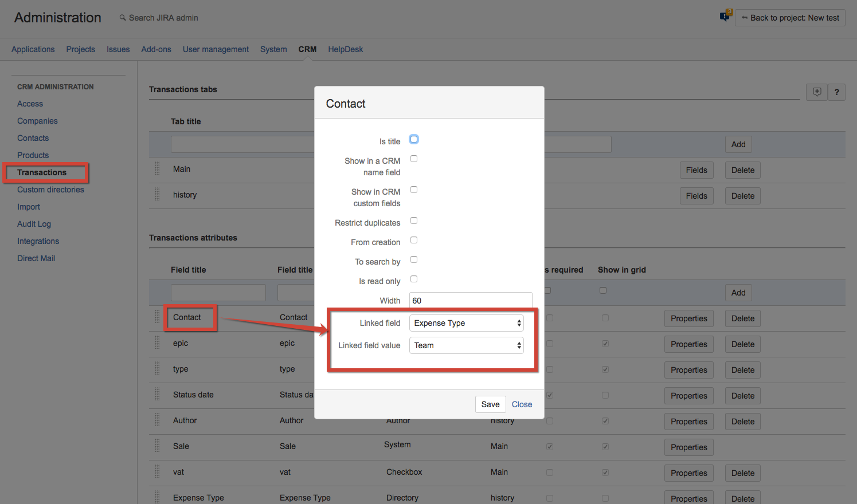This screenshot has height=504, width=857.
Task: Toggle the Is read only checkbox
Action: click(414, 279)
